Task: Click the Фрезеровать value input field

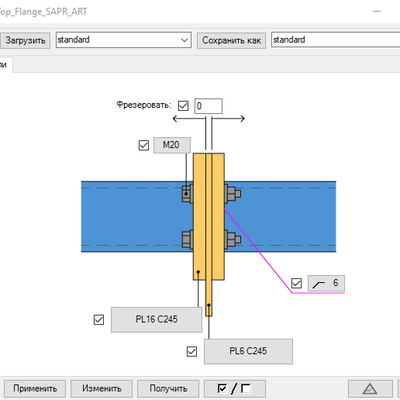Action: click(208, 106)
